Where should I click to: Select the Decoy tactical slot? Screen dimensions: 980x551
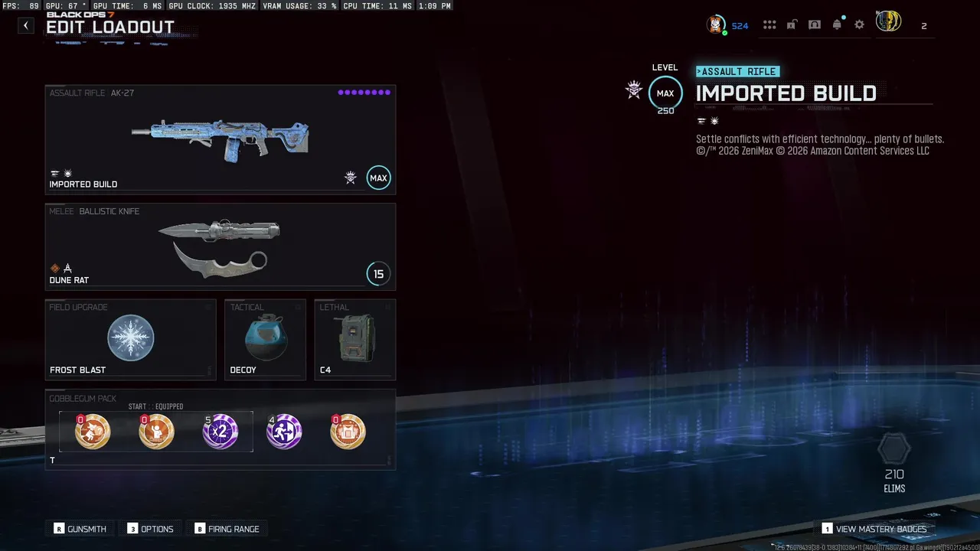pyautogui.click(x=265, y=339)
